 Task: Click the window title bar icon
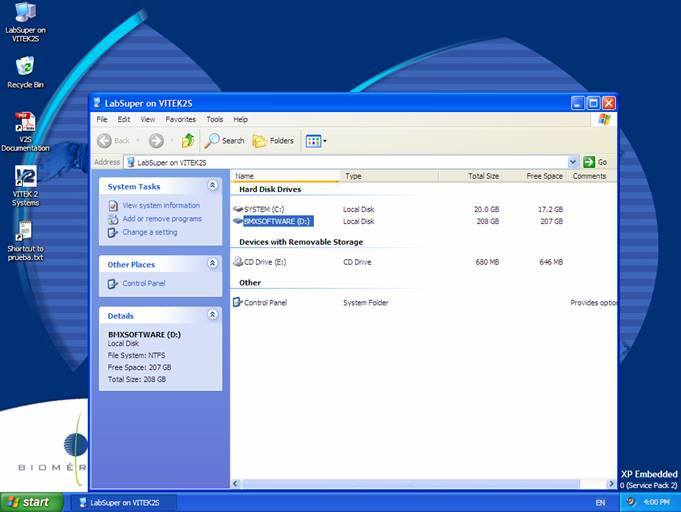98,103
